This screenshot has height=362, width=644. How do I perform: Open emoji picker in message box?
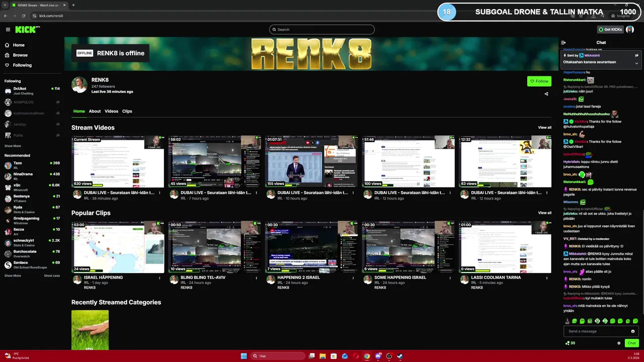633,331
